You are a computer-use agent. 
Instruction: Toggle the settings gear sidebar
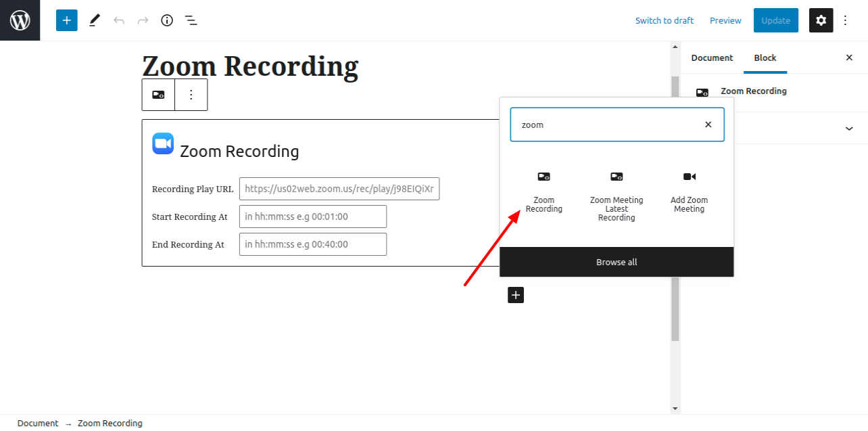click(x=821, y=20)
